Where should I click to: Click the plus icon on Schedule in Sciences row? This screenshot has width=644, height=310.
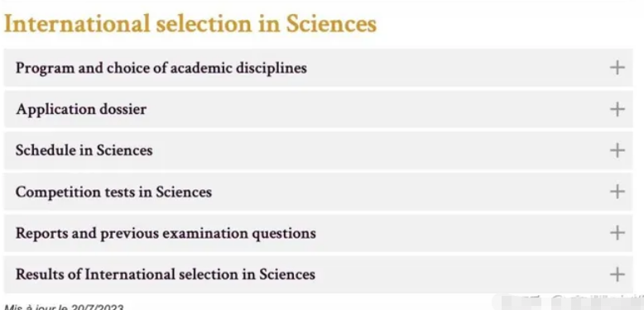coord(618,150)
